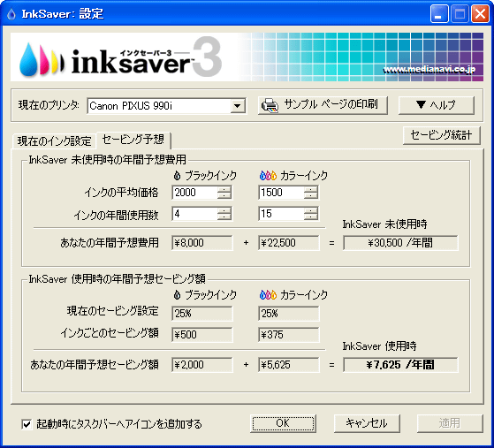Minimize the InkSaver settings window

pos(439,14)
